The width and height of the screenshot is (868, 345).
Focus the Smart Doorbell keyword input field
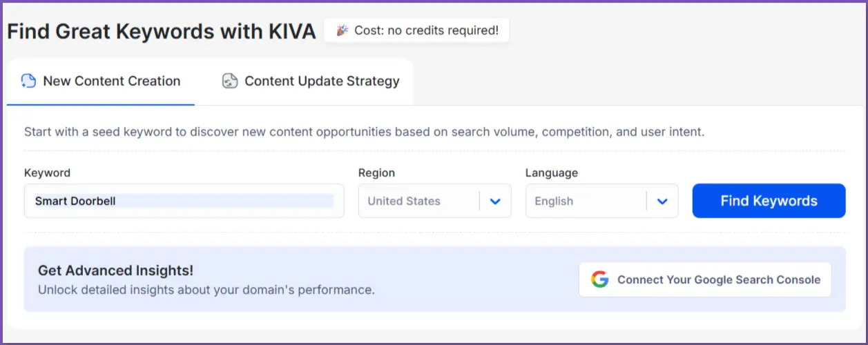pos(184,201)
